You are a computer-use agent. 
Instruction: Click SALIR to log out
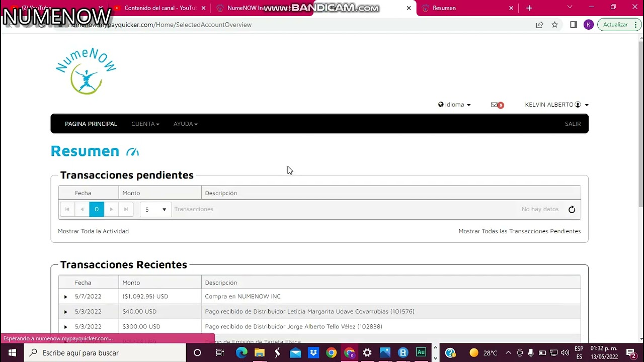573,124
